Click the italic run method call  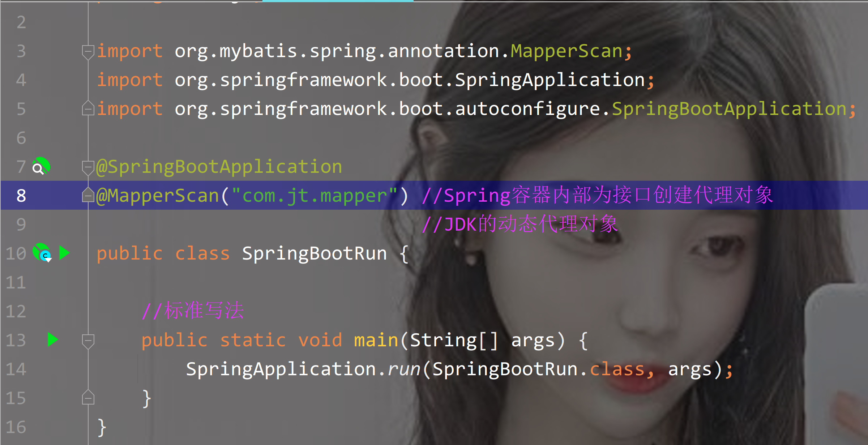(404, 369)
